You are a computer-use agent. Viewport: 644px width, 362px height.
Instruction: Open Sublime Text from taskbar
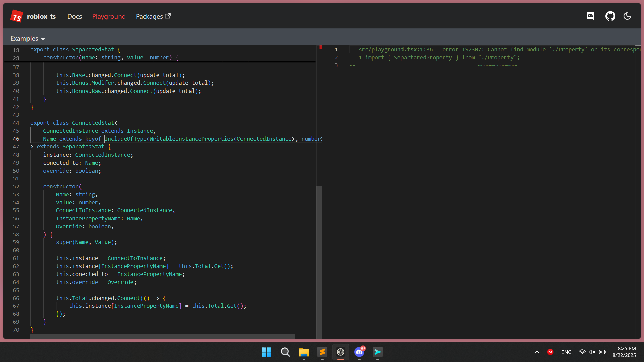click(x=322, y=352)
